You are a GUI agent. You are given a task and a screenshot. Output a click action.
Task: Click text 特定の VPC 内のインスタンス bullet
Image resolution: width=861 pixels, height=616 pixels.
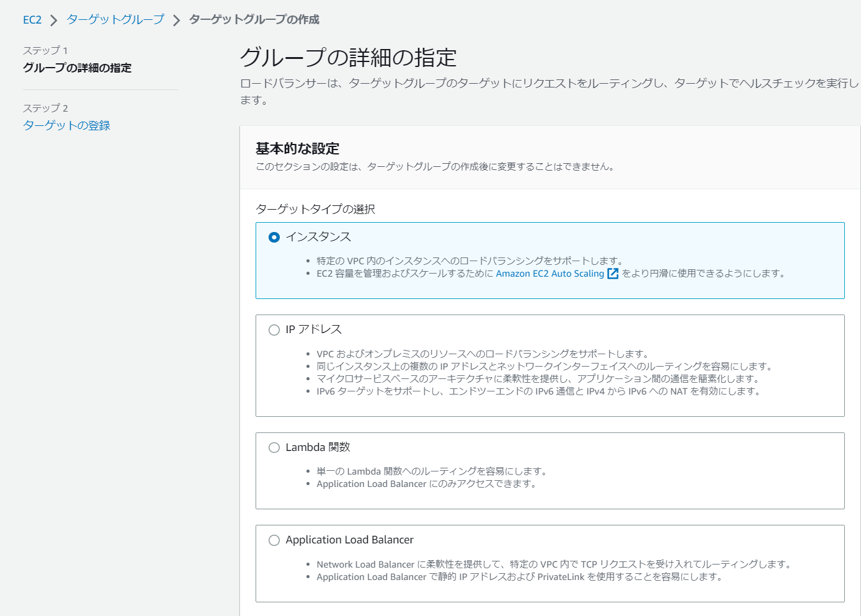[x=471, y=261]
